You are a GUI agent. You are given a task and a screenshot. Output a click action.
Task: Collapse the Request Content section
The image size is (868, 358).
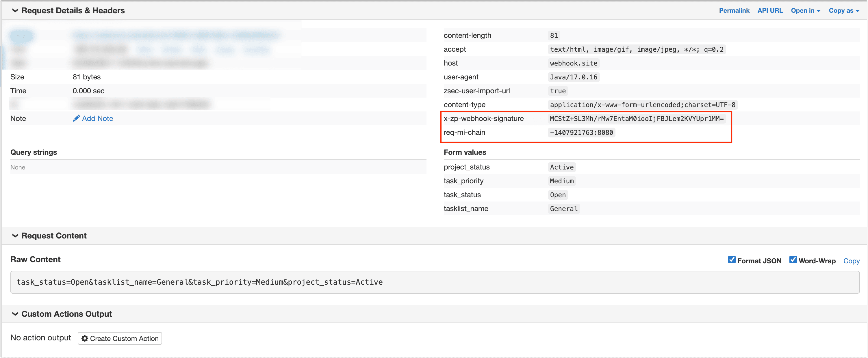coord(15,235)
